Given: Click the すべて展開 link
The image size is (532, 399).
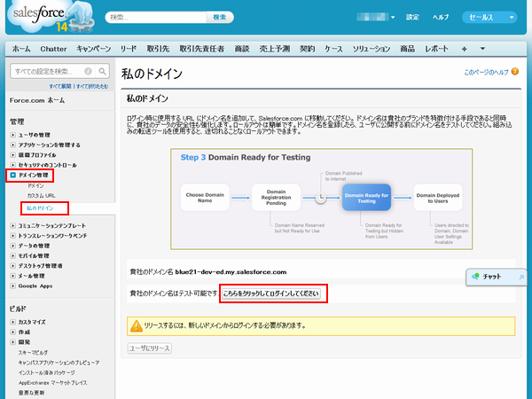Looking at the screenshot, I should coord(60,86).
